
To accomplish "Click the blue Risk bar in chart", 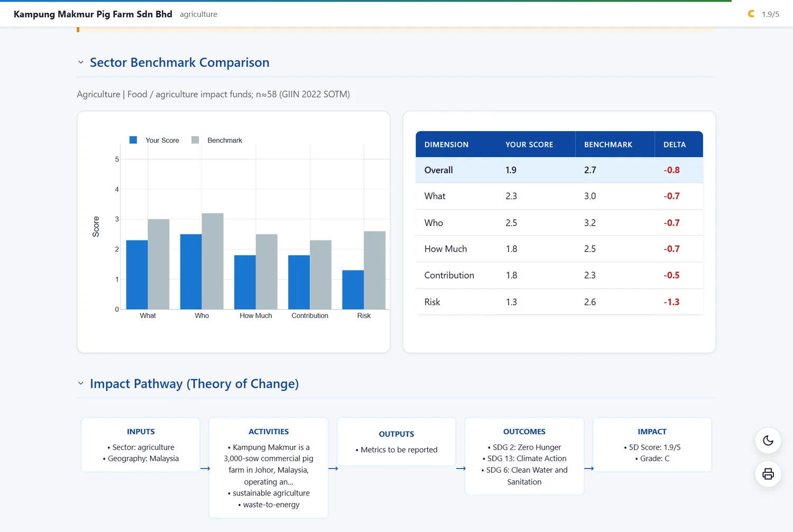I will [353, 290].
